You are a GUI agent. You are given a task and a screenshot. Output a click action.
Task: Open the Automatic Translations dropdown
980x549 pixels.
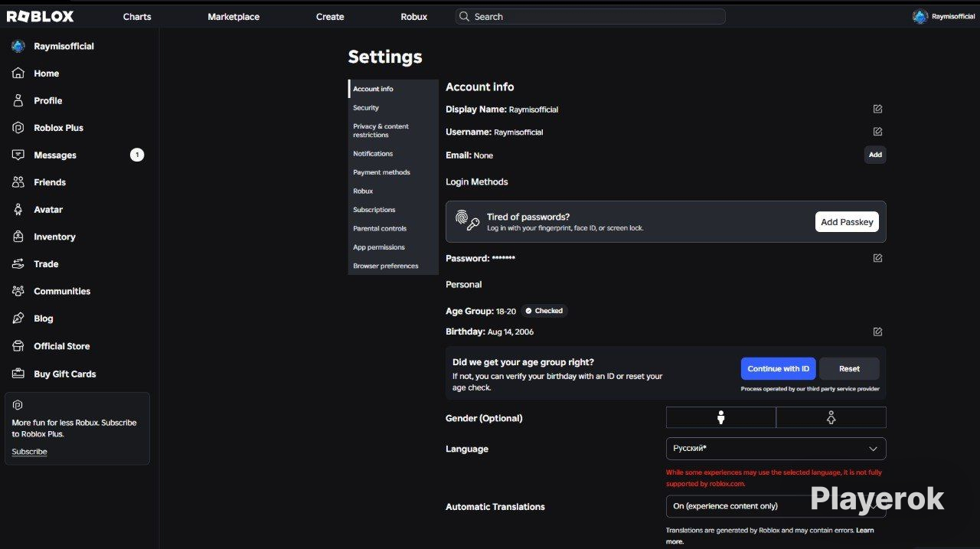pyautogui.click(x=776, y=506)
